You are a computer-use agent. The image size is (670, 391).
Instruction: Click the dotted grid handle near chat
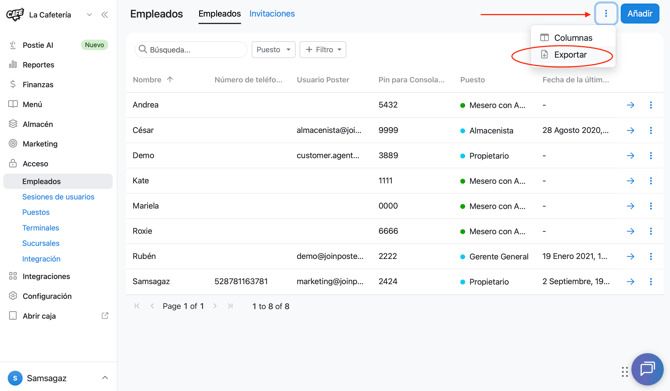pos(625,372)
